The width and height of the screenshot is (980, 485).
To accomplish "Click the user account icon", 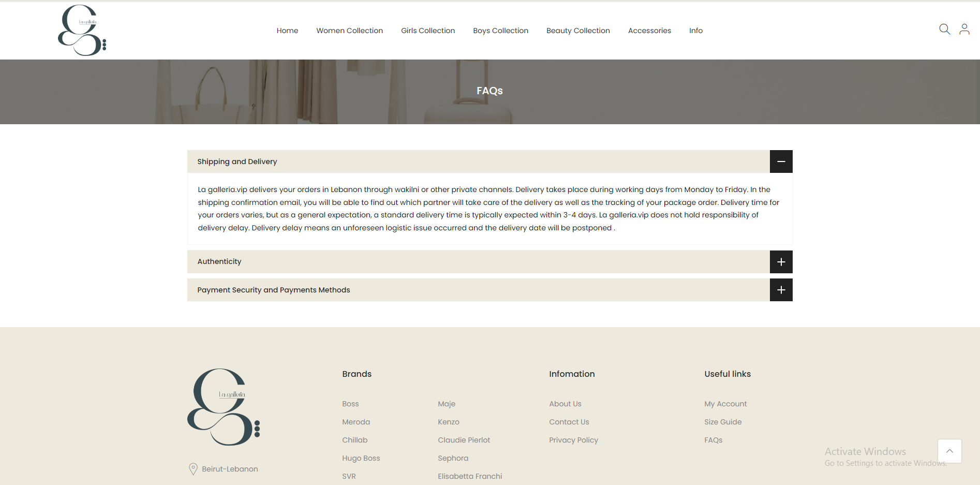I will coord(964,30).
